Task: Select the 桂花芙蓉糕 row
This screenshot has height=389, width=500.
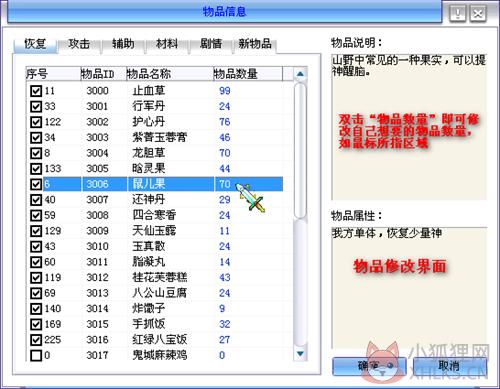Action: point(160,277)
